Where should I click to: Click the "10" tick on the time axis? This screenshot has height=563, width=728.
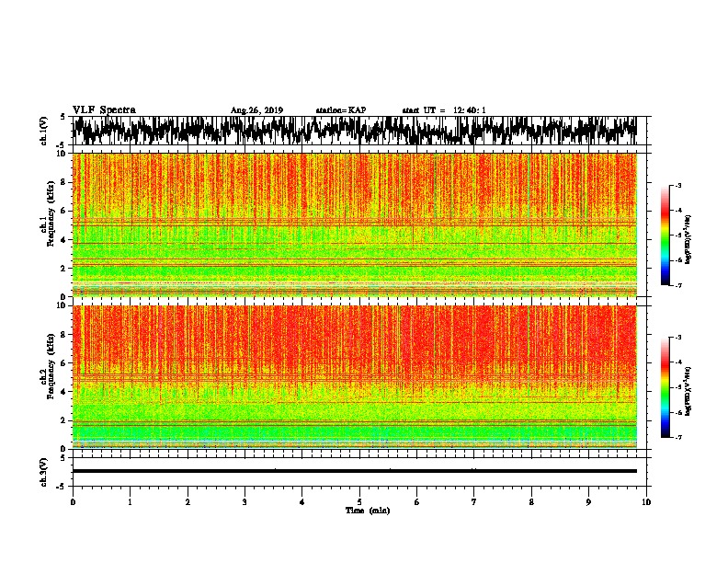point(646,502)
